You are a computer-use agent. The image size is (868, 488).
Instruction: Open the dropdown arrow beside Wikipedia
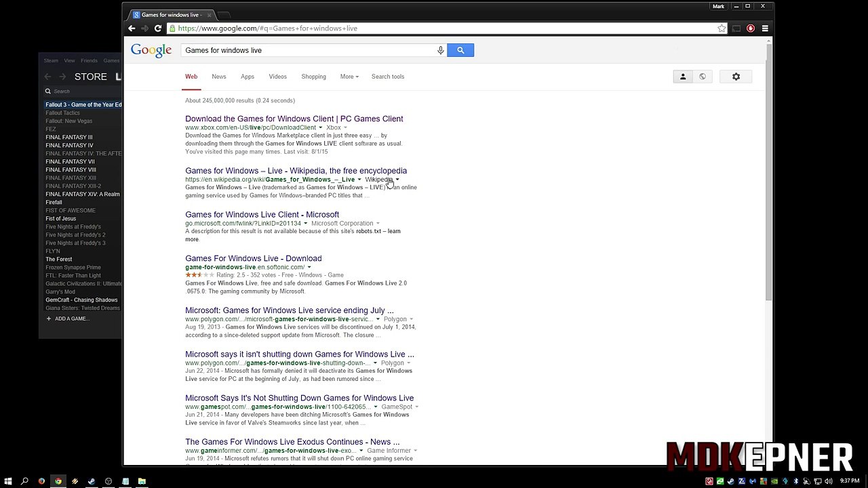coord(397,180)
